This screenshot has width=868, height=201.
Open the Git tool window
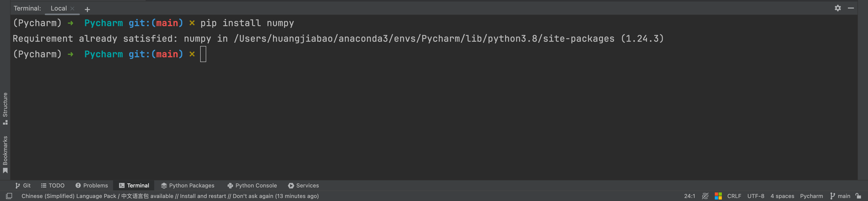23,185
